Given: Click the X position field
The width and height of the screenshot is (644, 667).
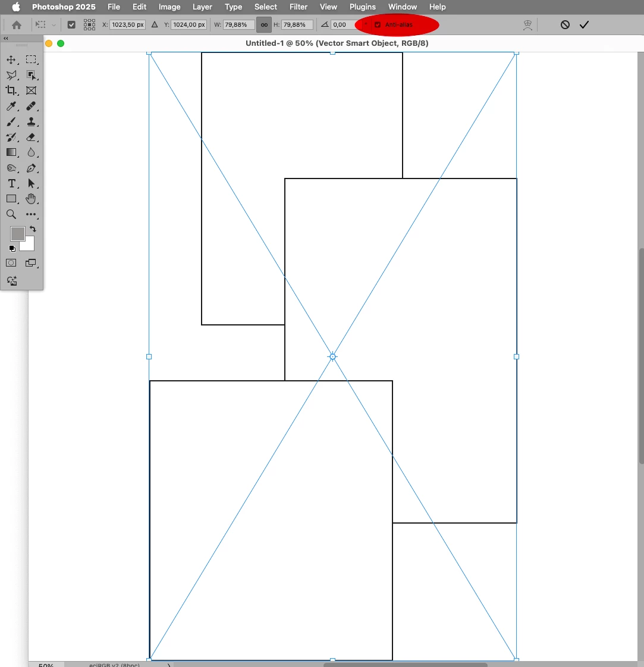Looking at the screenshot, I should (128, 24).
